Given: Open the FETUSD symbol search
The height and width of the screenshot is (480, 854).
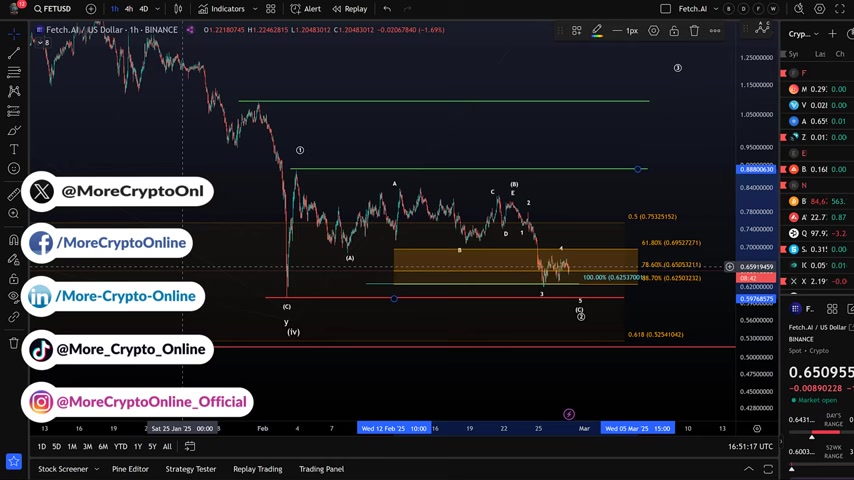Looking at the screenshot, I should pos(52,9).
